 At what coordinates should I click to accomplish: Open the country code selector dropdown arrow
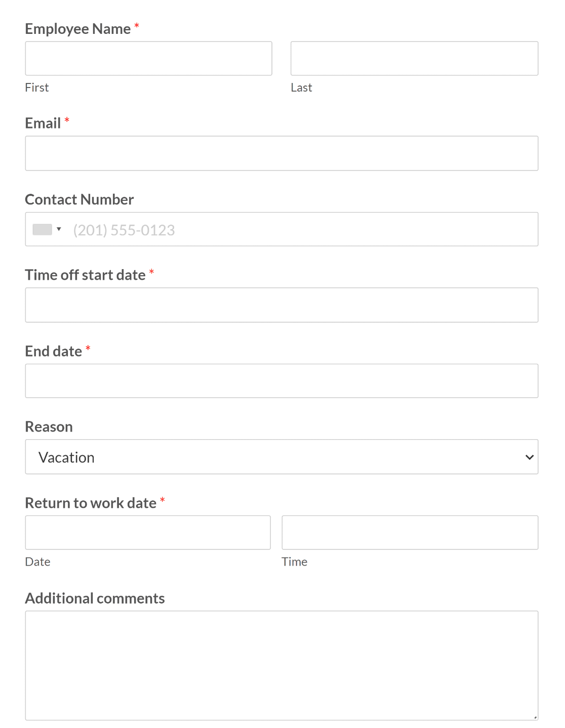tap(59, 229)
